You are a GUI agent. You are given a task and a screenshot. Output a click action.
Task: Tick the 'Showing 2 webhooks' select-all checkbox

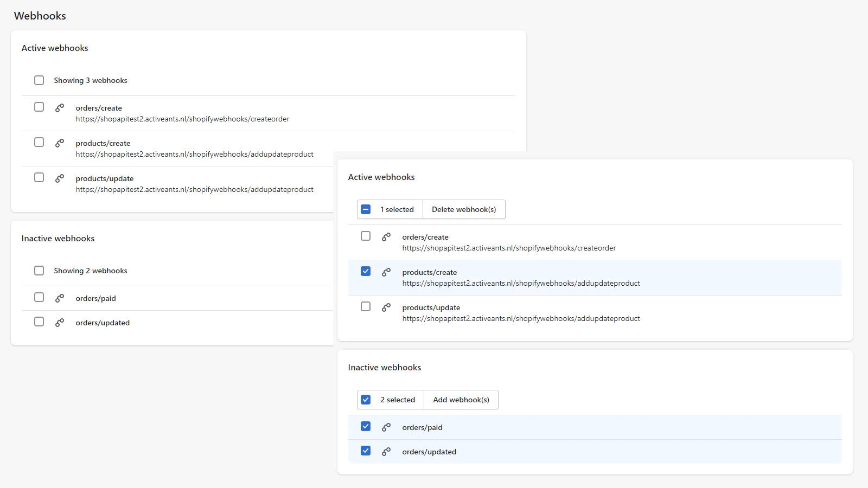click(x=39, y=271)
